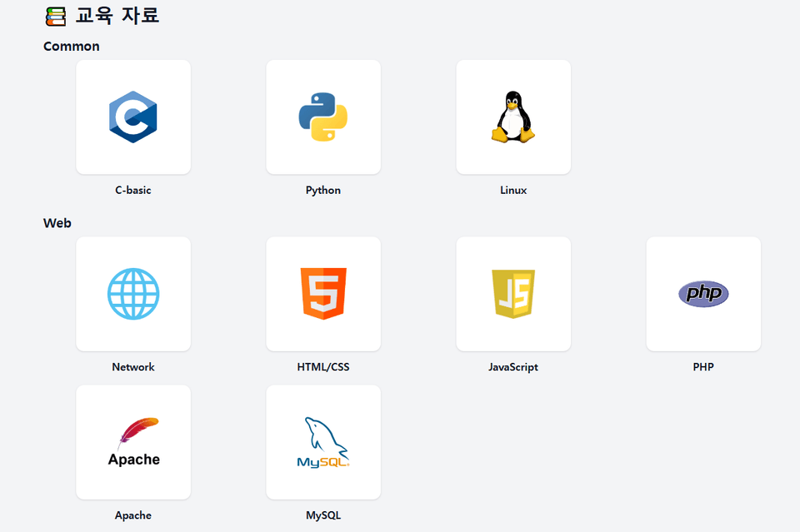Click the 교육 자료 page title
This screenshot has height=532, width=800.
(x=117, y=15)
